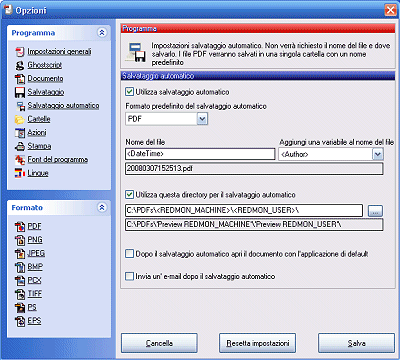Open Font del programma settings
The width and height of the screenshot is (400, 360).
58,160
